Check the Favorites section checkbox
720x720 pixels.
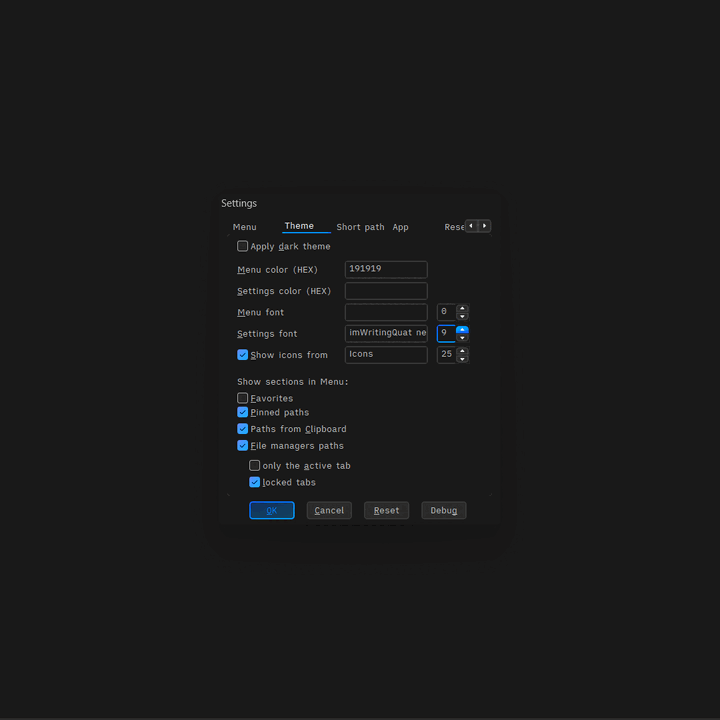[243, 398]
